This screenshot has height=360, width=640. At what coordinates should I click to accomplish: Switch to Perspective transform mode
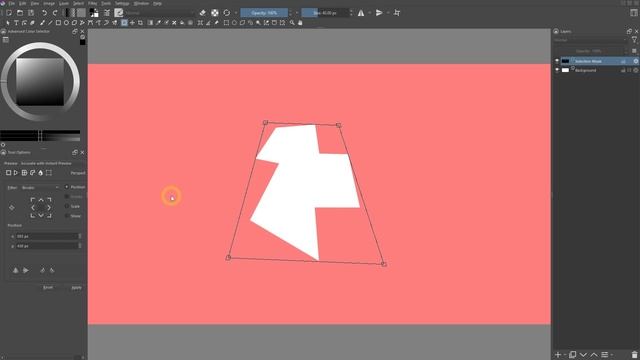(16, 173)
